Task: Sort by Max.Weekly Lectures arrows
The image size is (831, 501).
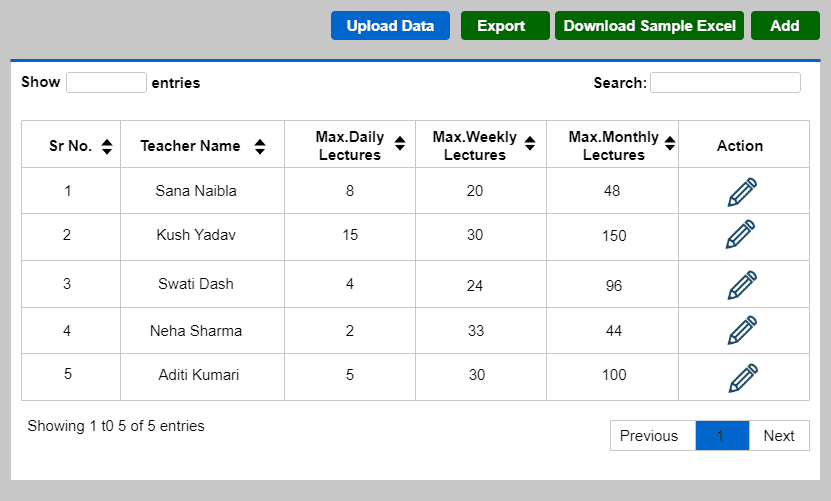Action: point(530,143)
